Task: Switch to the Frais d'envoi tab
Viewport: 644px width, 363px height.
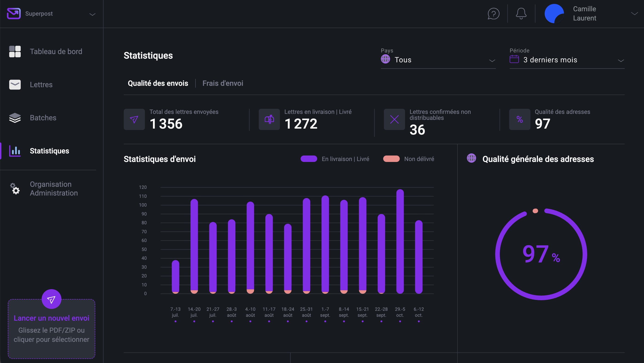Action: click(x=222, y=83)
